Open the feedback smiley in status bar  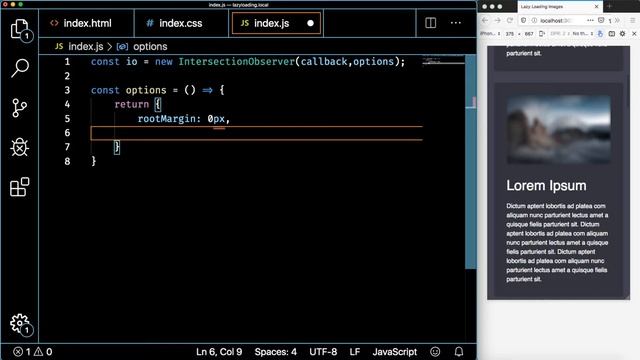coord(435,352)
